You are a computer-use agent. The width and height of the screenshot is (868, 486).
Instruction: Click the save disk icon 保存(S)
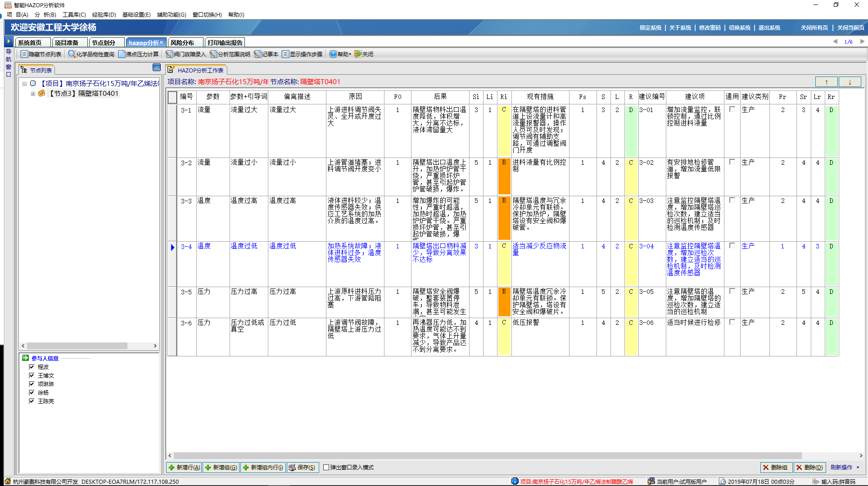coord(292,468)
